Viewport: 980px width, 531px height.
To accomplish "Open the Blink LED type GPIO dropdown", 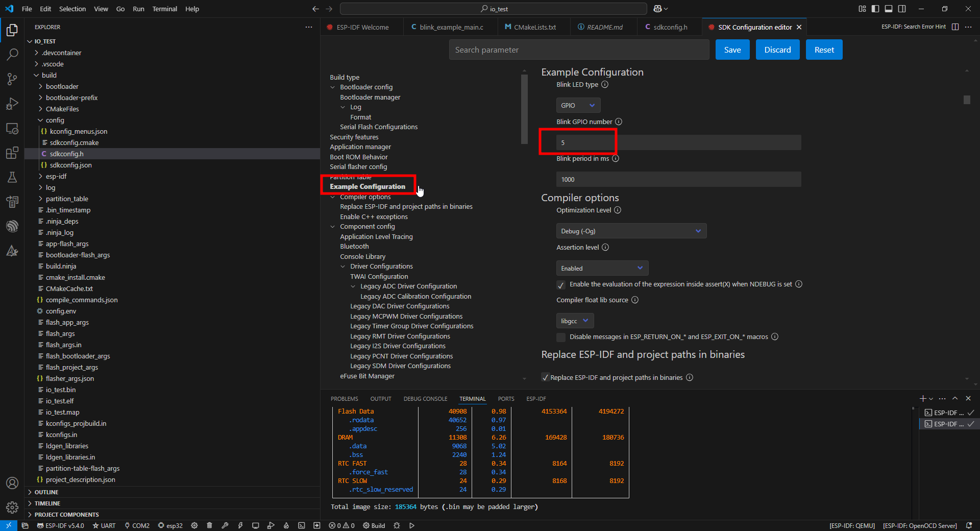I will point(578,105).
